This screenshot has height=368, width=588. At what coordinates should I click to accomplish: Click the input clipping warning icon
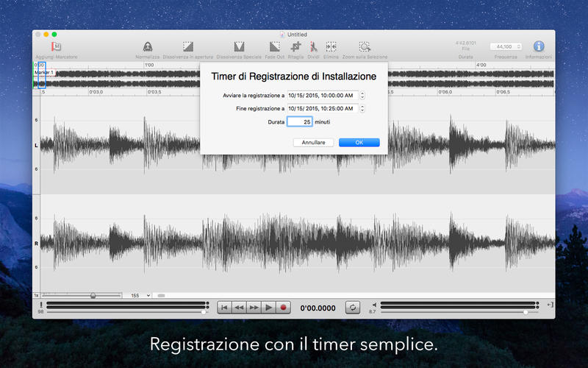41,305
